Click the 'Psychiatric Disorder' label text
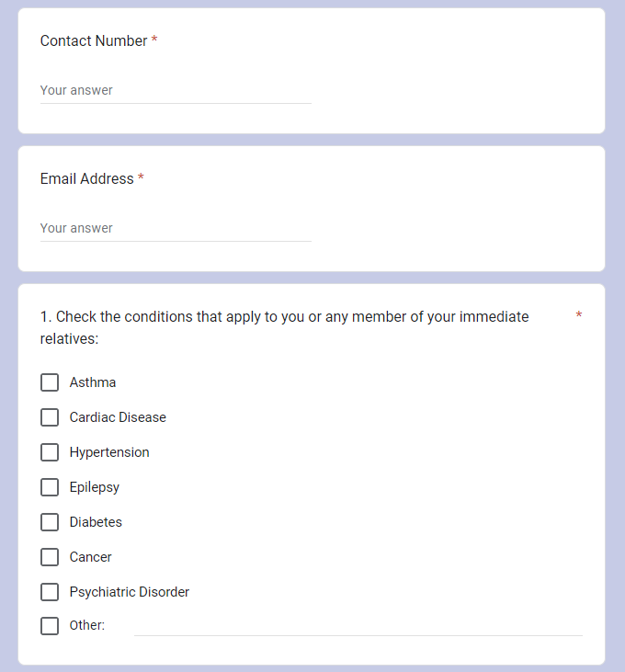Viewport: 625px width, 672px height. point(130,592)
